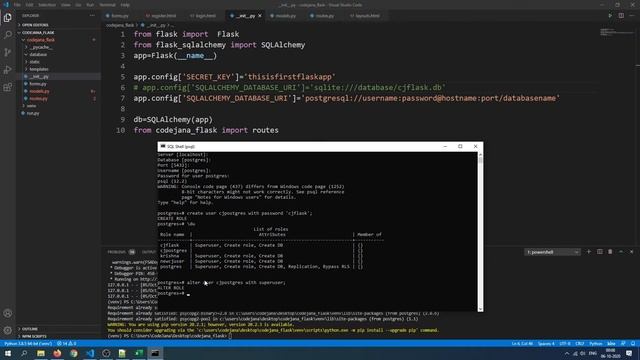Click Explorer's more actions ellipsis
640x360 pixels.
92,16
